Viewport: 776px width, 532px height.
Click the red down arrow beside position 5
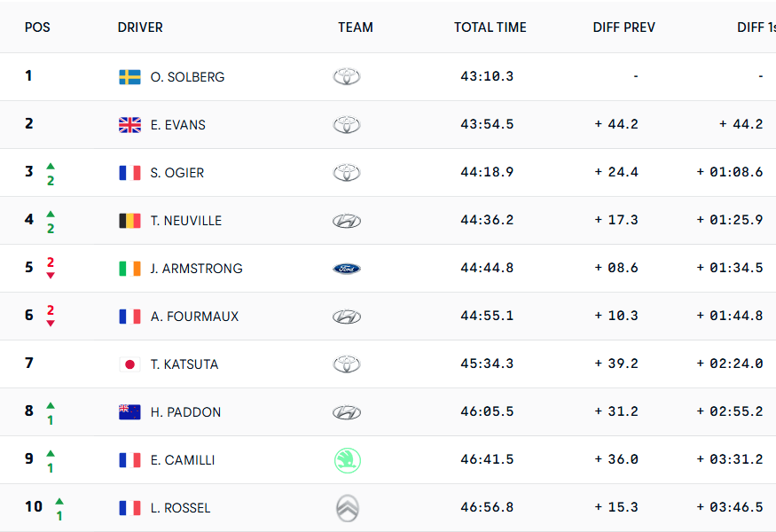click(x=51, y=275)
